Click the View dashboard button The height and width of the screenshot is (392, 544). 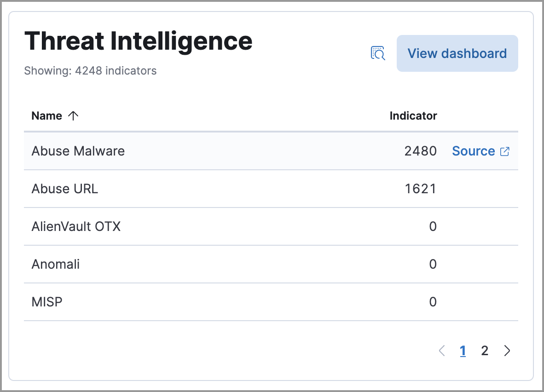(x=457, y=53)
